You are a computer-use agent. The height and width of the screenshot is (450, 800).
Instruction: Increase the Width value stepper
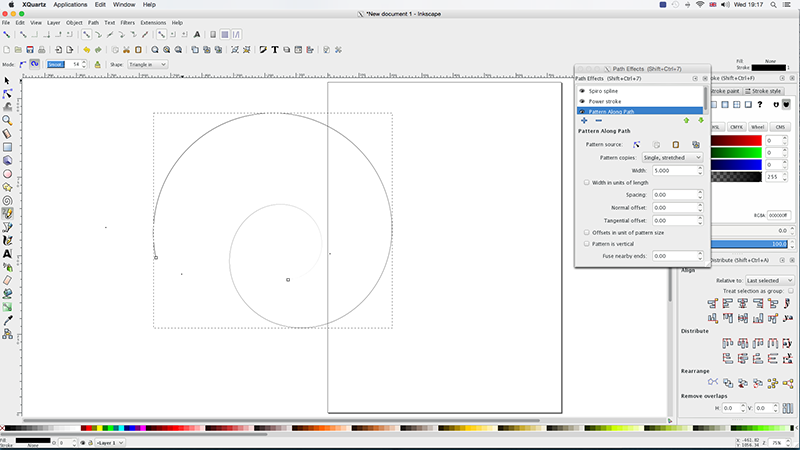coord(700,168)
